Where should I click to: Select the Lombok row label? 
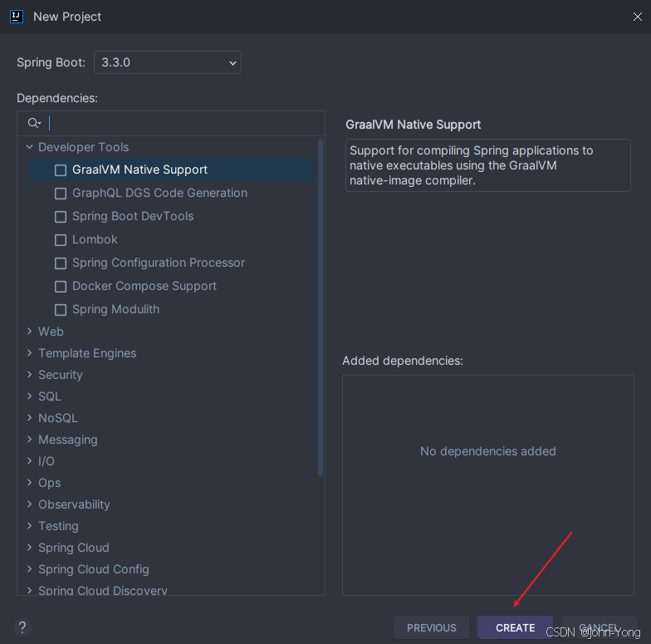point(95,239)
